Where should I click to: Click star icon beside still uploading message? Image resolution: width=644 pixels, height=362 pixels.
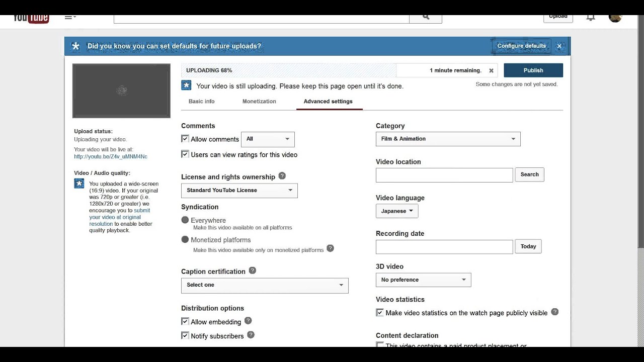pos(186,85)
